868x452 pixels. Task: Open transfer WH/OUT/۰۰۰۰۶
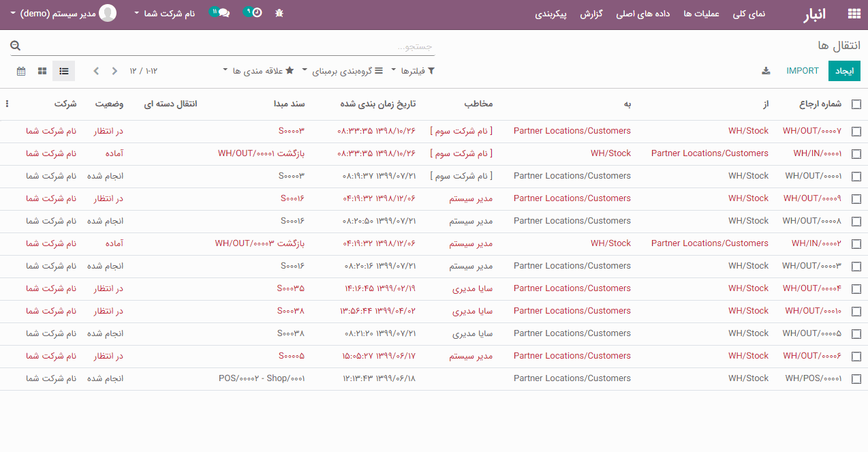[812, 356]
